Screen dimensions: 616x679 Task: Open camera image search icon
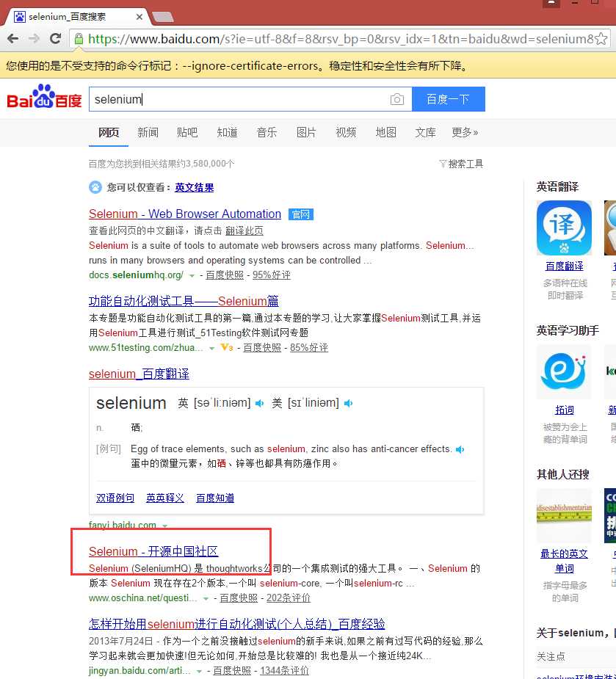click(396, 99)
